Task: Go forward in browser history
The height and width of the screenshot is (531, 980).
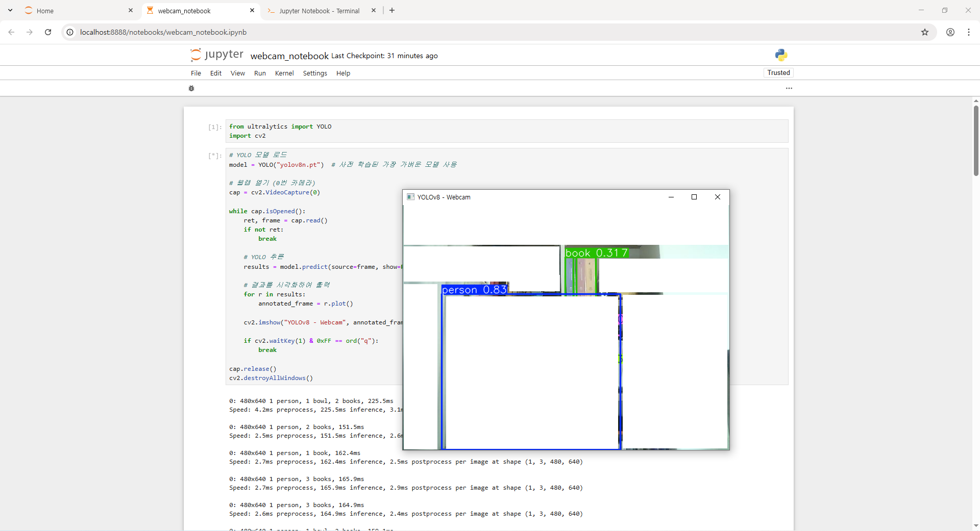Action: tap(30, 32)
